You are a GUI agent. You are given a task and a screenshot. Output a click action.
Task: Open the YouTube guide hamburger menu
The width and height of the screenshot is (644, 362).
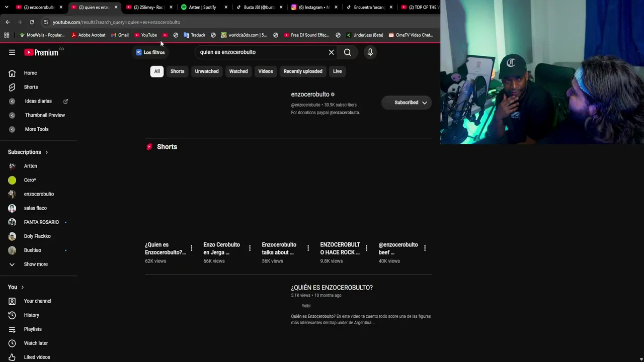(x=12, y=52)
